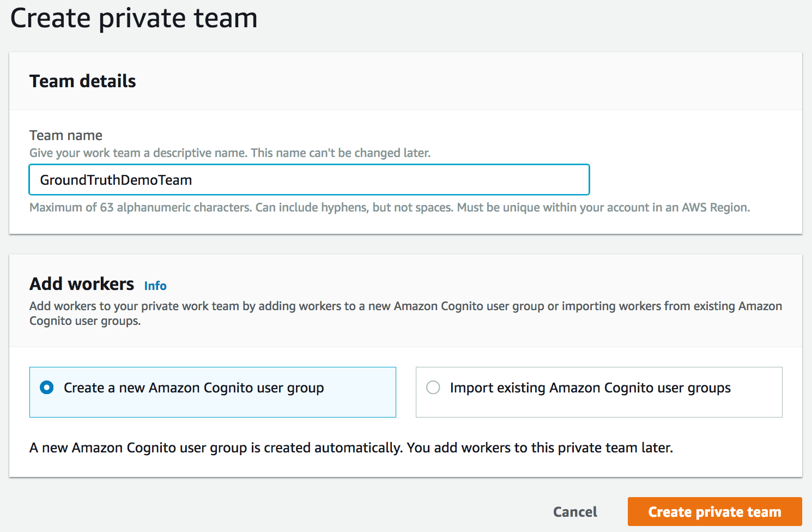Place cursor in the GroundTruthDemoTeam text
The height and width of the screenshot is (532, 812).
click(x=116, y=180)
